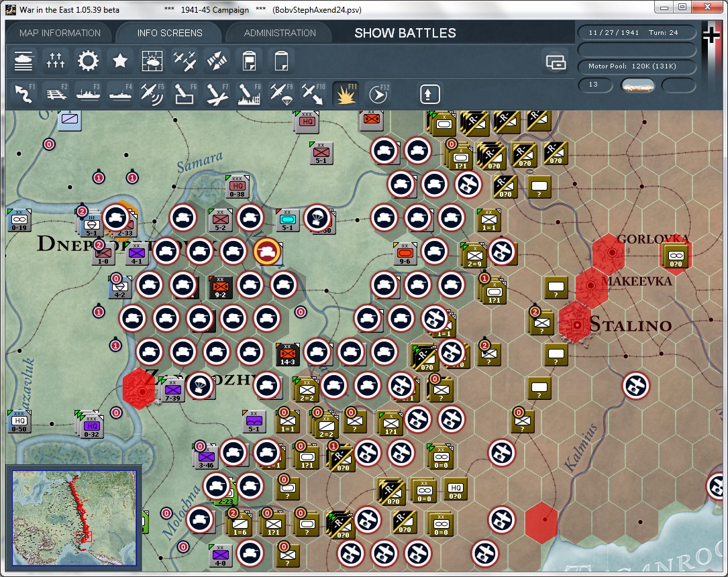Select the purple 7-39 unit counter
The height and width of the screenshot is (577, 728).
(x=172, y=390)
